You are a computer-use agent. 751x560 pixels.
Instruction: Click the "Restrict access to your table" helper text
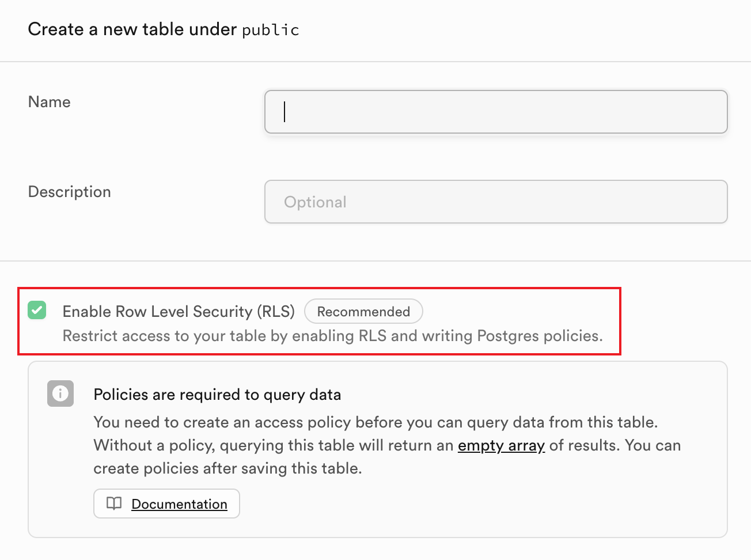[x=332, y=336]
